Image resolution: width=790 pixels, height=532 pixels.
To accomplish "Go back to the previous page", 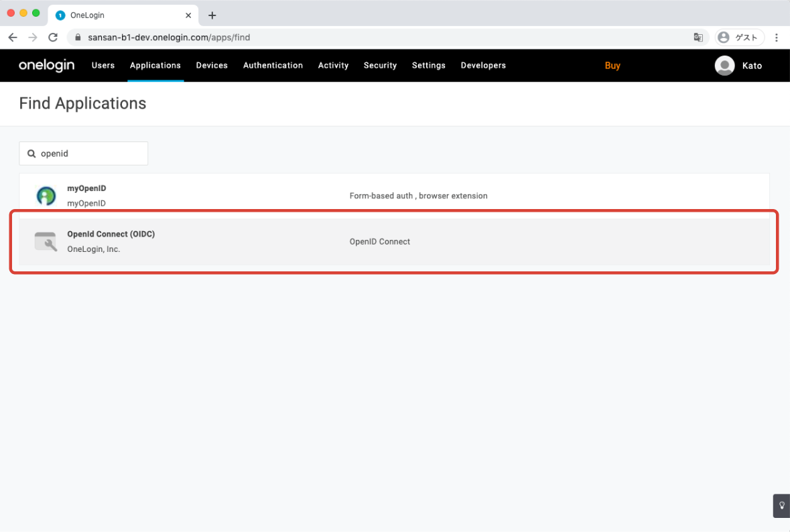I will (13, 38).
